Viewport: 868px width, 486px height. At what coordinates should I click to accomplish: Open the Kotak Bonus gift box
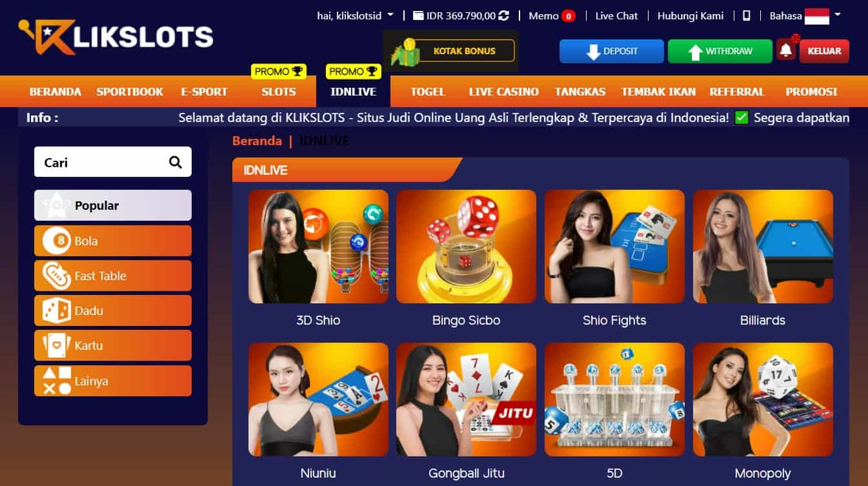click(450, 51)
